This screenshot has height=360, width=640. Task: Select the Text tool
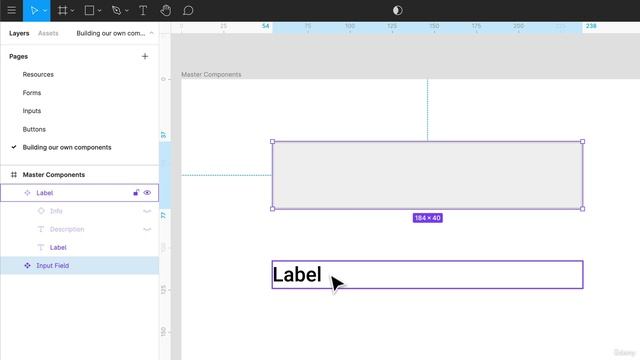click(x=143, y=11)
